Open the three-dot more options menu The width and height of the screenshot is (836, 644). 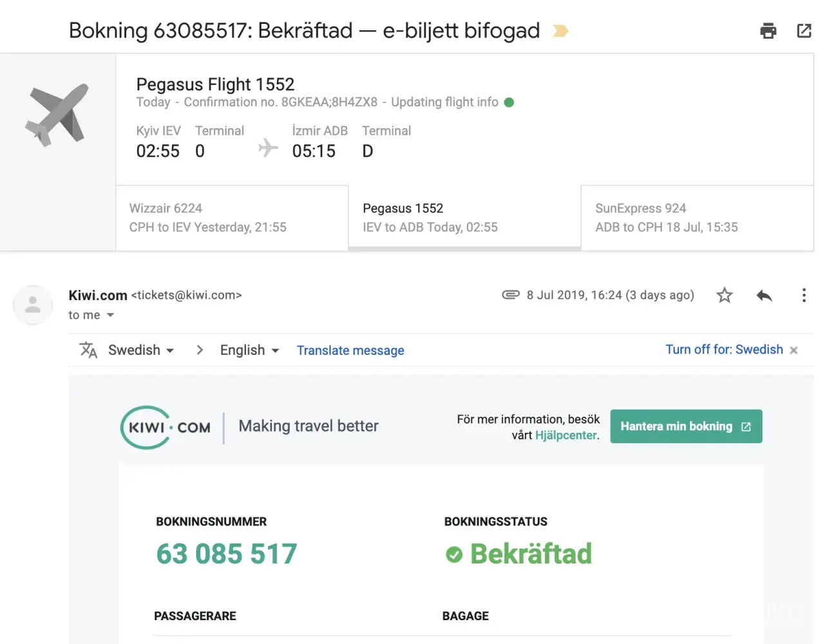pyautogui.click(x=803, y=295)
